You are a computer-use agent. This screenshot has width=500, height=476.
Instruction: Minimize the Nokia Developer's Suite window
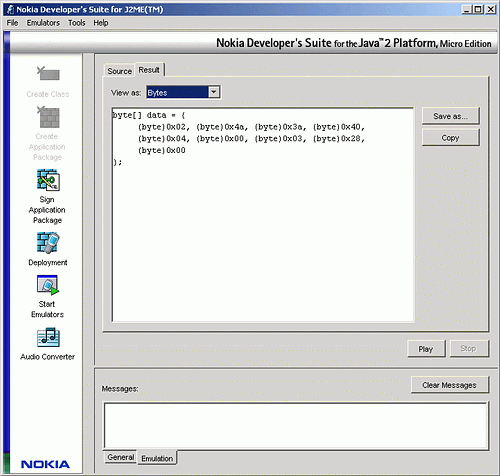click(466, 9)
